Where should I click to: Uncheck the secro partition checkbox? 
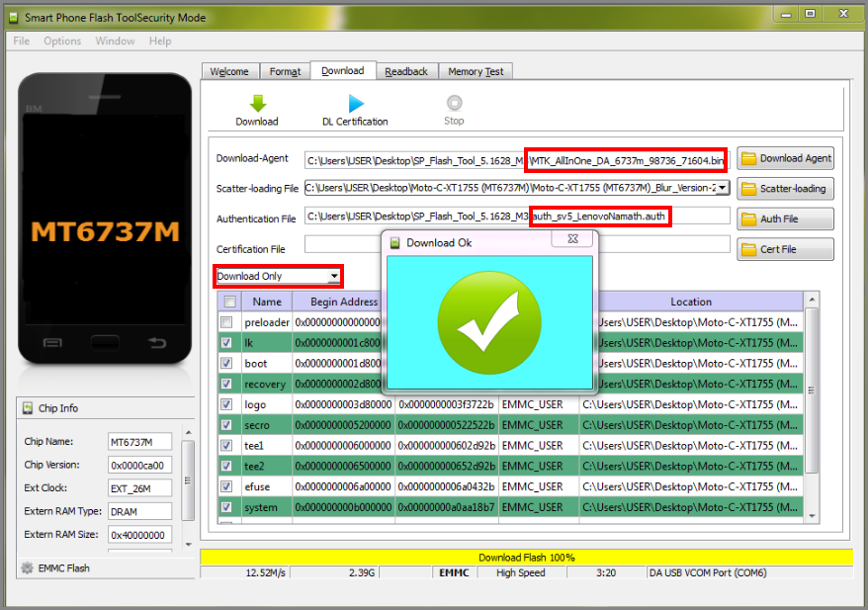(x=226, y=425)
